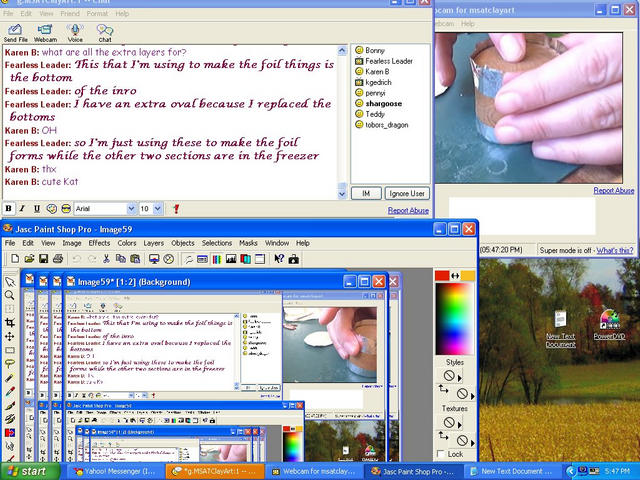This screenshot has width=640, height=480.
Task: Click the Chat icon in chat toolbar
Action: pyautogui.click(x=105, y=33)
